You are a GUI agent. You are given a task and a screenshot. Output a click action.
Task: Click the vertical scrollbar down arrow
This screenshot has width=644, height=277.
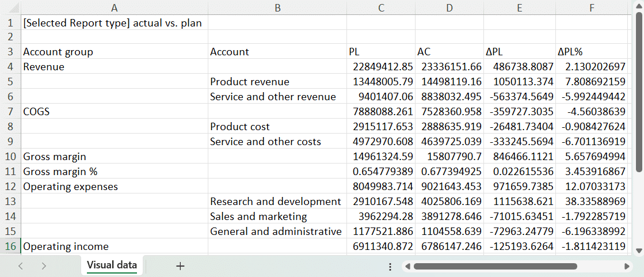pos(639,250)
